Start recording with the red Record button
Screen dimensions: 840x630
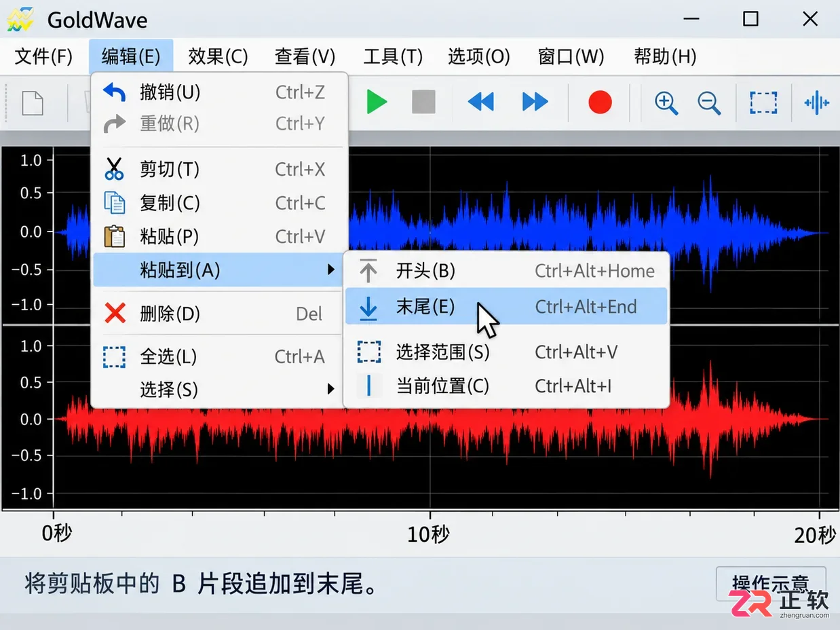click(600, 103)
